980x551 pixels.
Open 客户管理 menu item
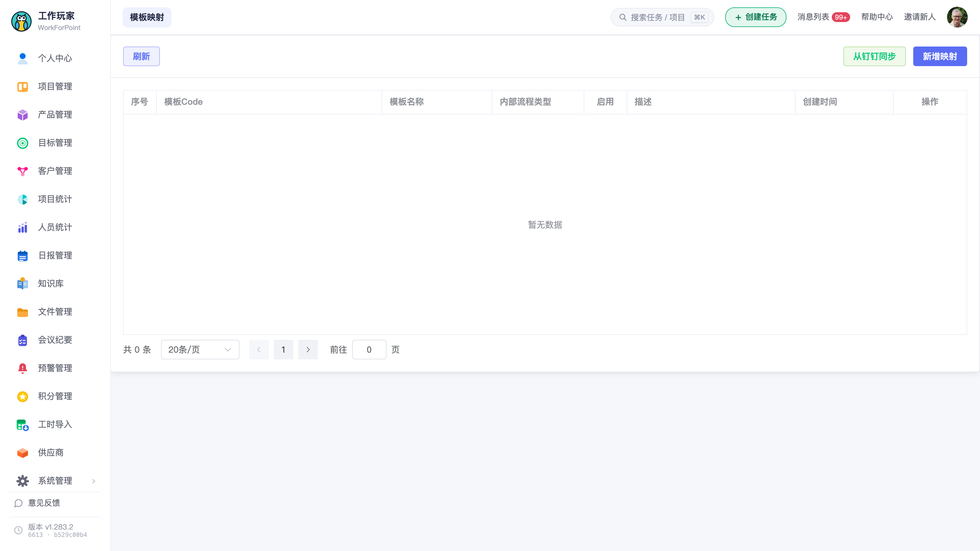point(55,171)
